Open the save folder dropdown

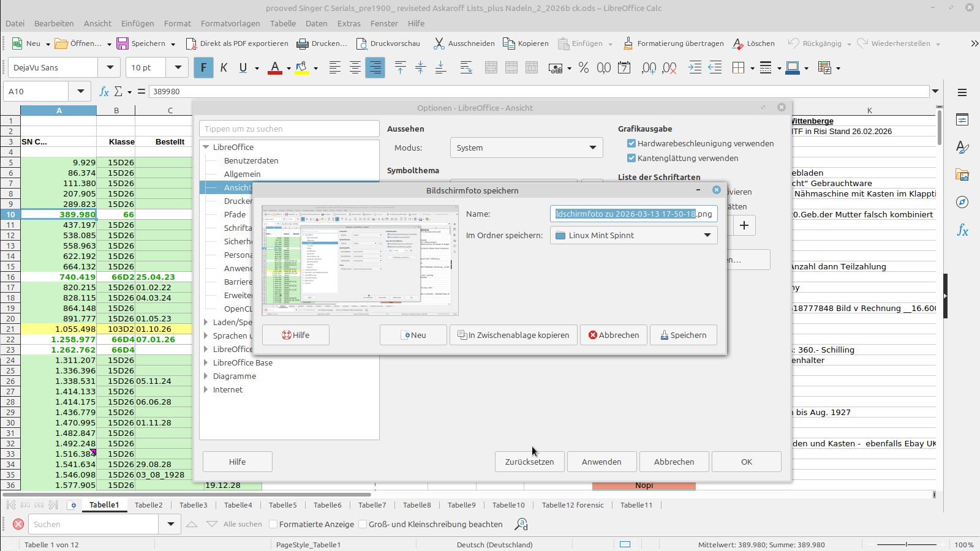pos(633,235)
